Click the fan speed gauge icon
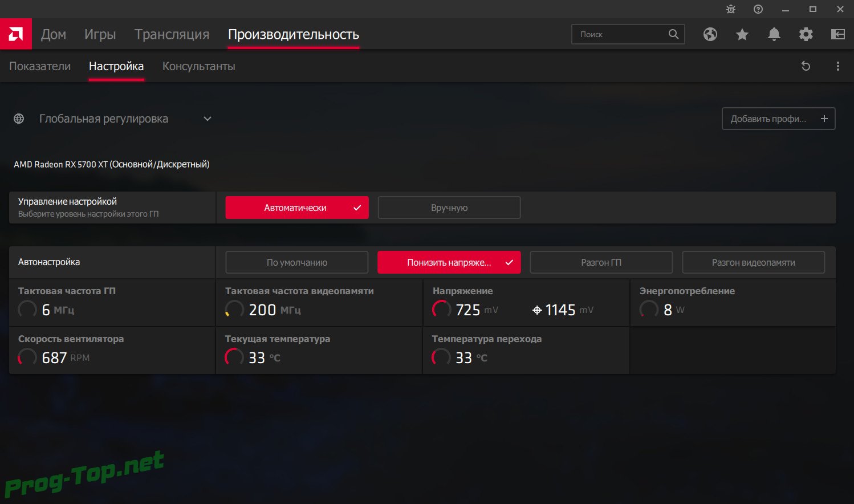Image resolution: width=854 pixels, height=504 pixels. tap(27, 357)
